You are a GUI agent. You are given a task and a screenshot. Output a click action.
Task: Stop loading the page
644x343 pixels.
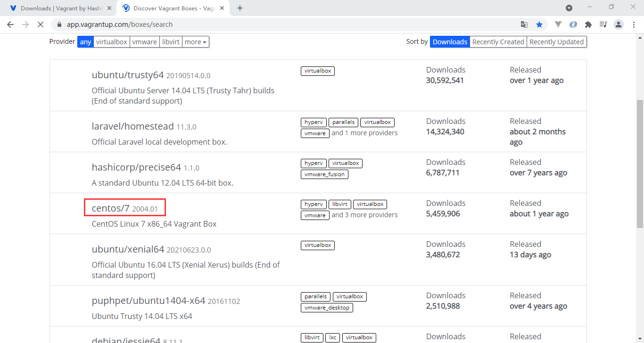41,24
